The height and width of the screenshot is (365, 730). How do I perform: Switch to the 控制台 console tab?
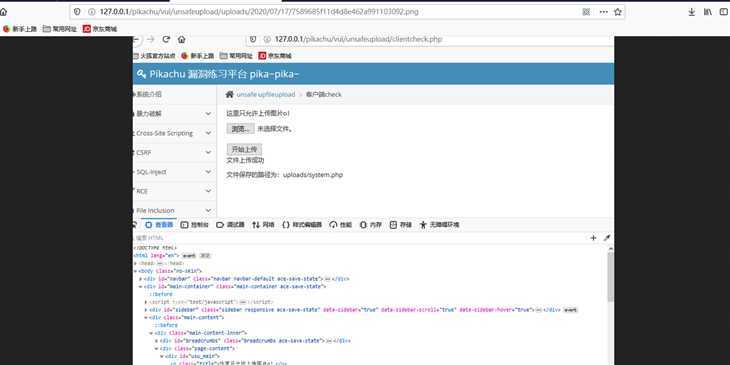point(194,224)
